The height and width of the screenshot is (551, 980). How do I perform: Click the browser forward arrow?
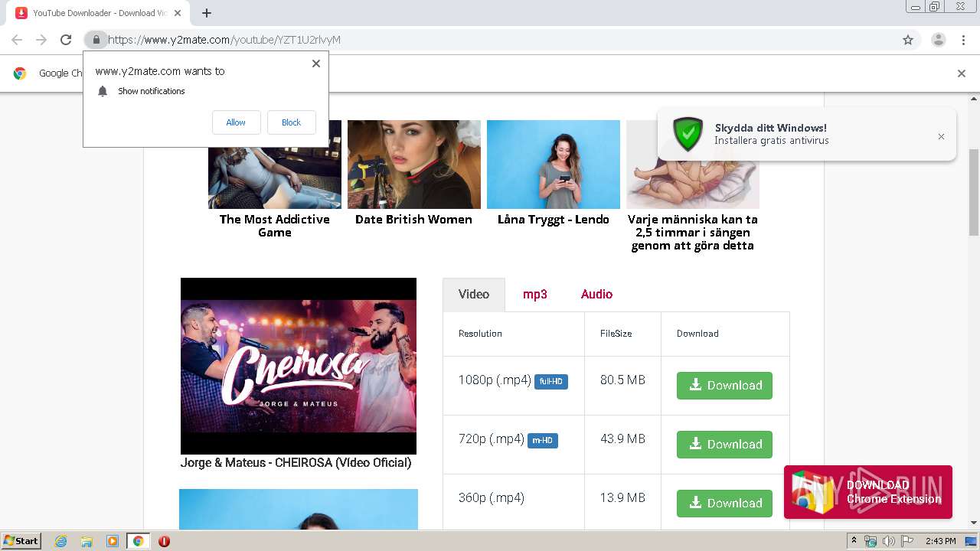pos(41,40)
